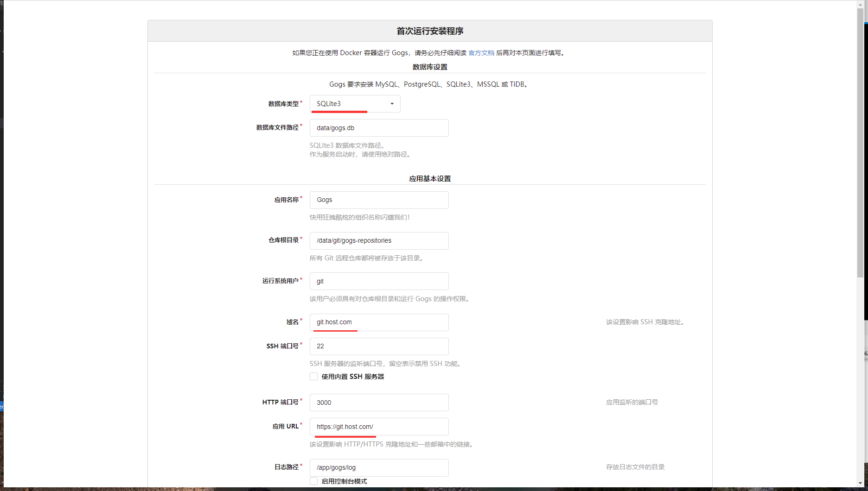Viewport: 868px width, 491px height.
Task: Click the HTTP 端口号 field showing 3000
Action: 379,403
